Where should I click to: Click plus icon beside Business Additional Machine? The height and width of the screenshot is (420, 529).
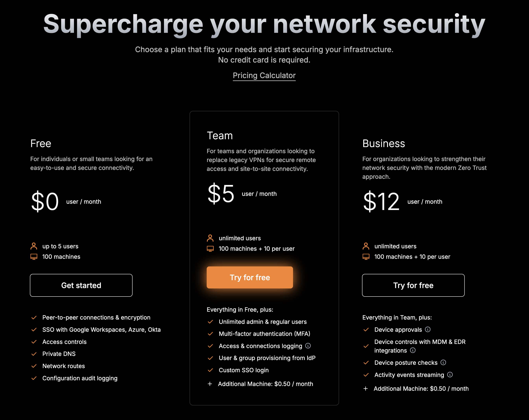366,389
